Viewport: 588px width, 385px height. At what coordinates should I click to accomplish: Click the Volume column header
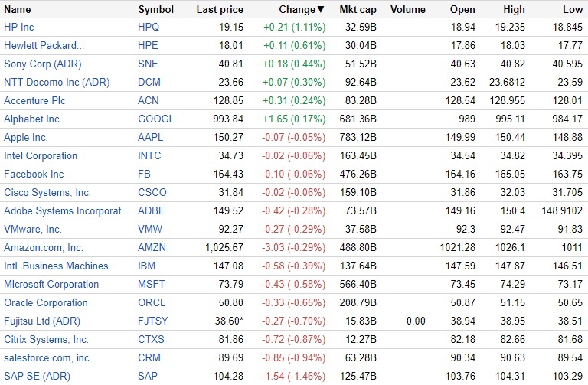tap(408, 10)
